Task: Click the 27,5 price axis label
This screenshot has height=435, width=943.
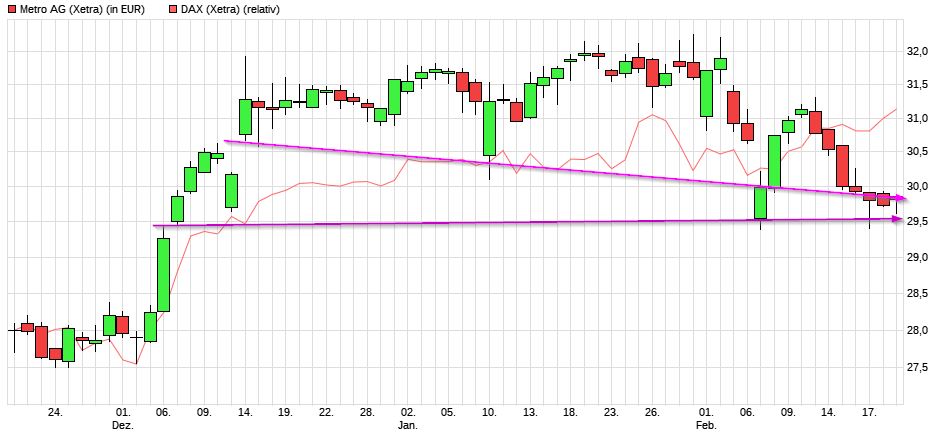Action: click(919, 368)
